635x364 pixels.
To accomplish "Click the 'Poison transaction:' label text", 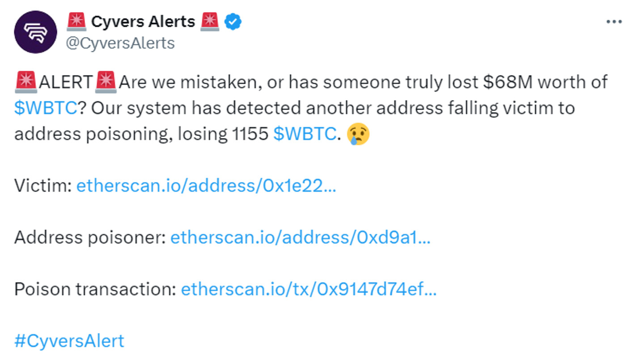I will (95, 289).
